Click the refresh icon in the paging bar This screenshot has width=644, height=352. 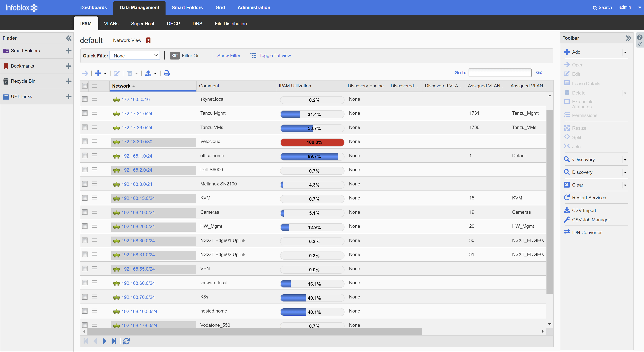[x=126, y=341]
